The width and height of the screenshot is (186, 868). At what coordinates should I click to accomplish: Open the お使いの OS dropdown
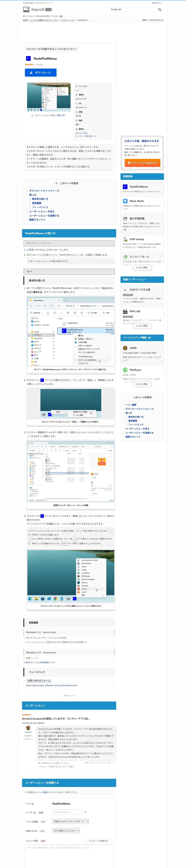tap(66, 831)
